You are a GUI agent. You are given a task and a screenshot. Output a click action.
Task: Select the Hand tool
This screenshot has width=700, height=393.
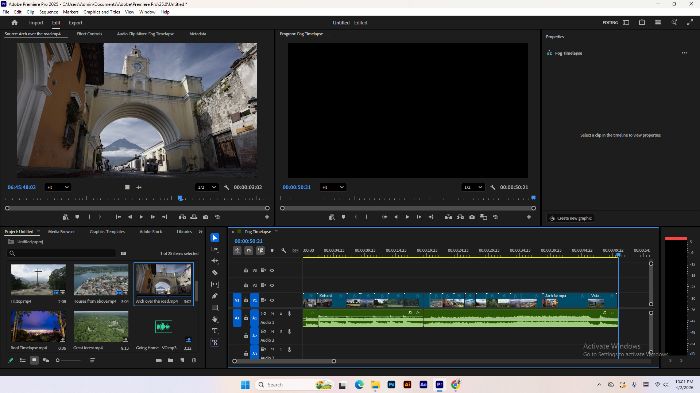pyautogui.click(x=215, y=319)
